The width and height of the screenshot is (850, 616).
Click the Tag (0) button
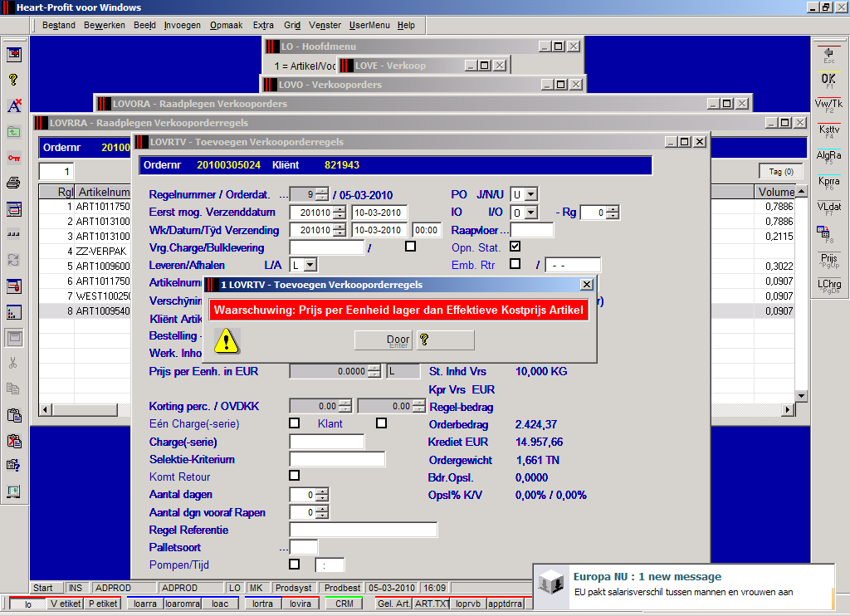781,171
